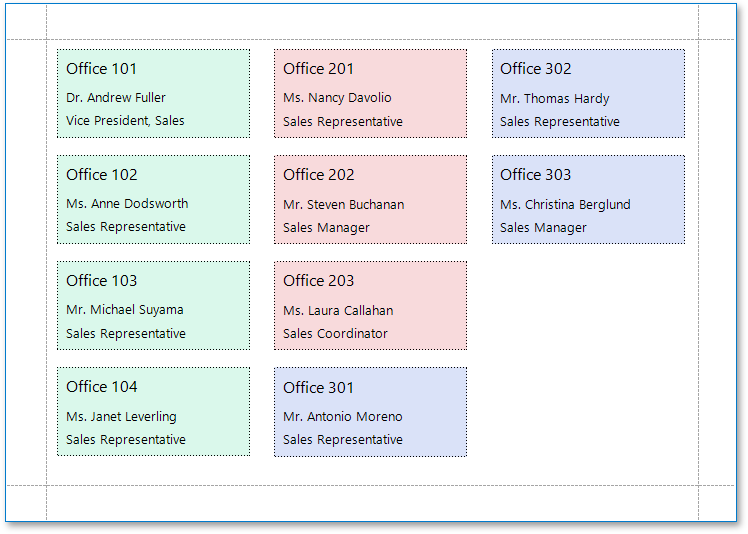Select the Office 104 heading
The image size is (748, 534).
pos(101,387)
